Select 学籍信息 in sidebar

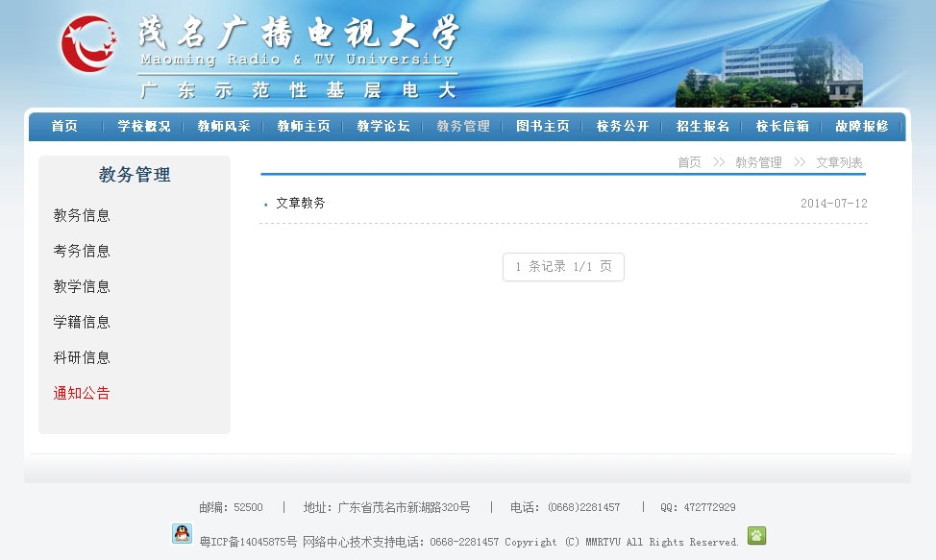pyautogui.click(x=82, y=322)
